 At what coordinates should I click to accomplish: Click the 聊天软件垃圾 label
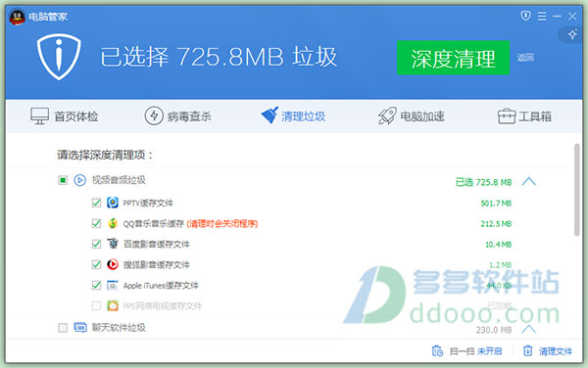119,328
